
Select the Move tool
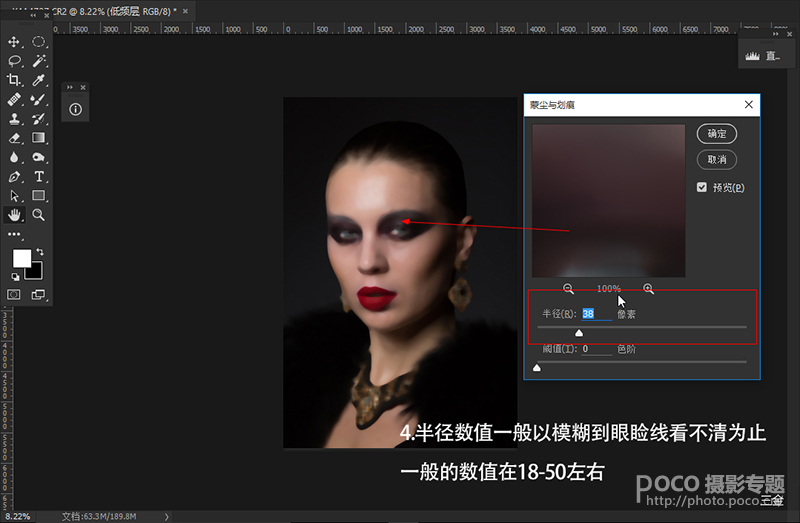[14, 42]
